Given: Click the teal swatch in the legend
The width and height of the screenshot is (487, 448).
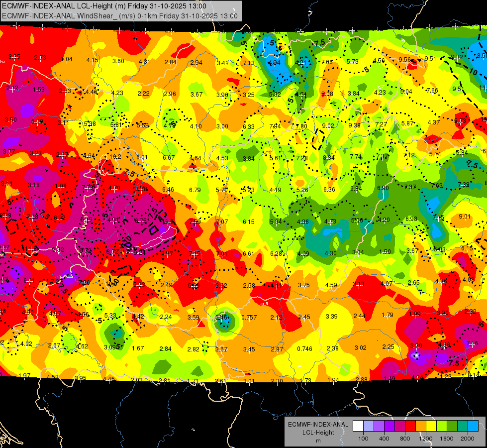Looking at the screenshot, I should (x=463, y=426).
